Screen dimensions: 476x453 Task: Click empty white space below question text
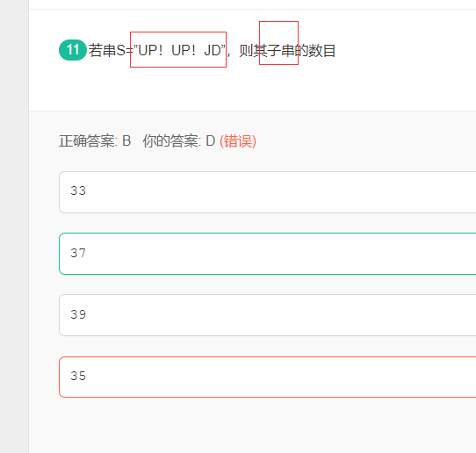click(x=252, y=88)
